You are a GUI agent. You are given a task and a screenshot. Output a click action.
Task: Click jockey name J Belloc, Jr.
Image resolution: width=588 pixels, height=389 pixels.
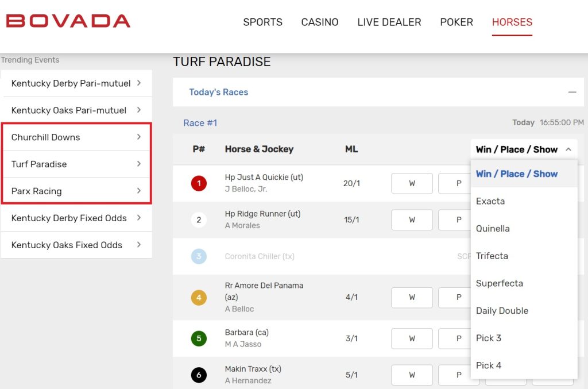(x=246, y=189)
